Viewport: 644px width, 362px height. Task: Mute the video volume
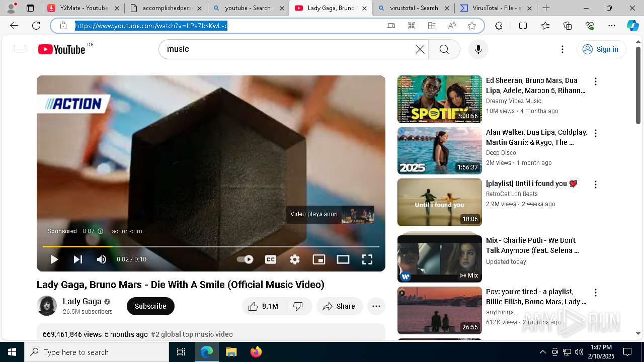(102, 259)
